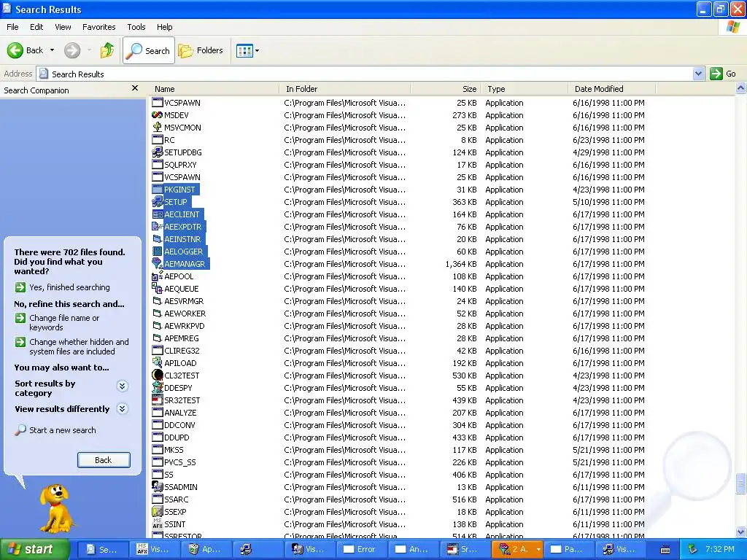
Task: Toggle the Folders toolbar button
Action: tap(201, 50)
